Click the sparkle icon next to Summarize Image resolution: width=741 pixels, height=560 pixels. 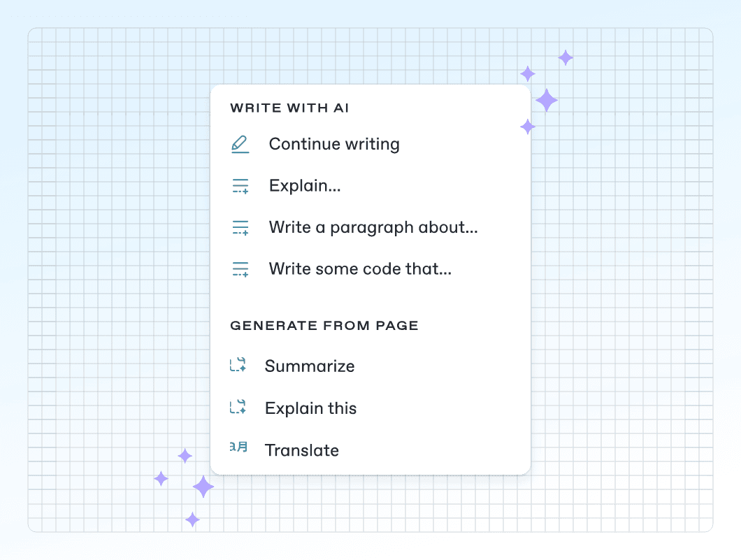[238, 366]
